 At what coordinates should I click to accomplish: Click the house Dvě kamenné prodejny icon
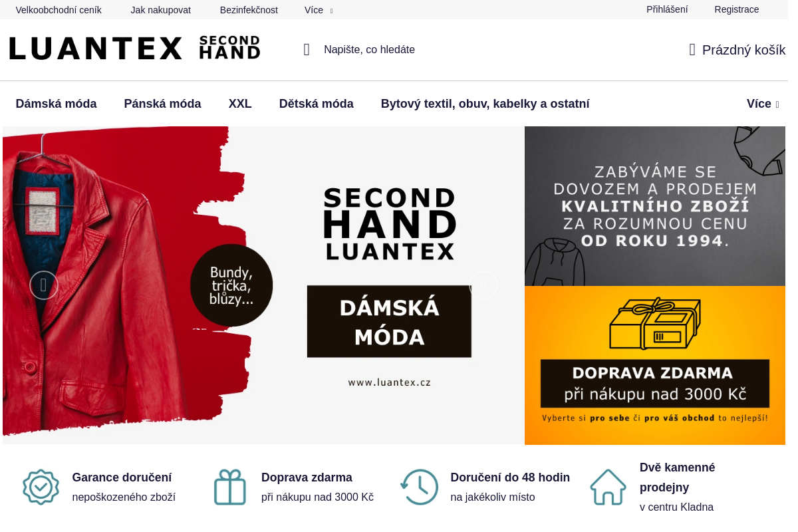(608, 487)
